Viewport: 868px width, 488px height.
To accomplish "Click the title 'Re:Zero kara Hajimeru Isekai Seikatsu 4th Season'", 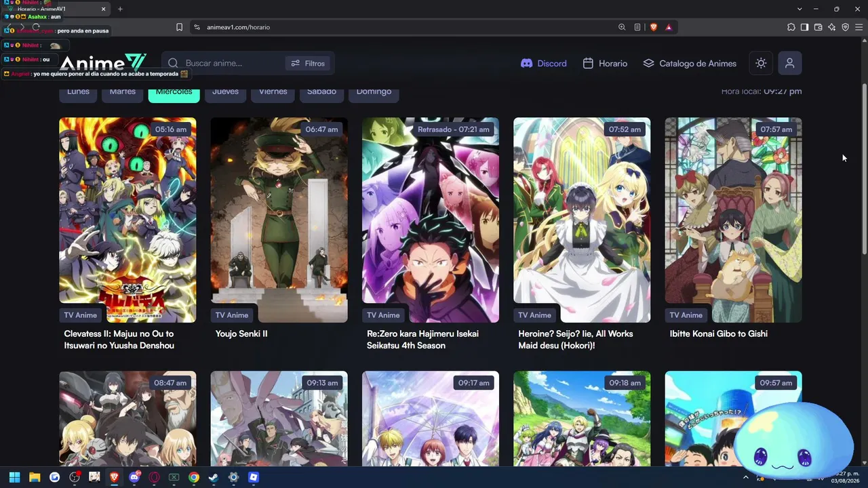I will (423, 340).
